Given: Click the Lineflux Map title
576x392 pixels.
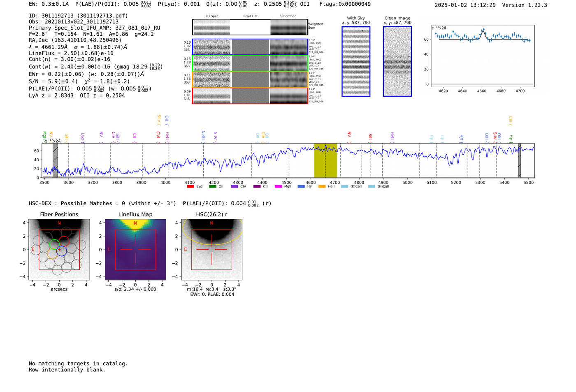Looking at the screenshot, I should (135, 214).
